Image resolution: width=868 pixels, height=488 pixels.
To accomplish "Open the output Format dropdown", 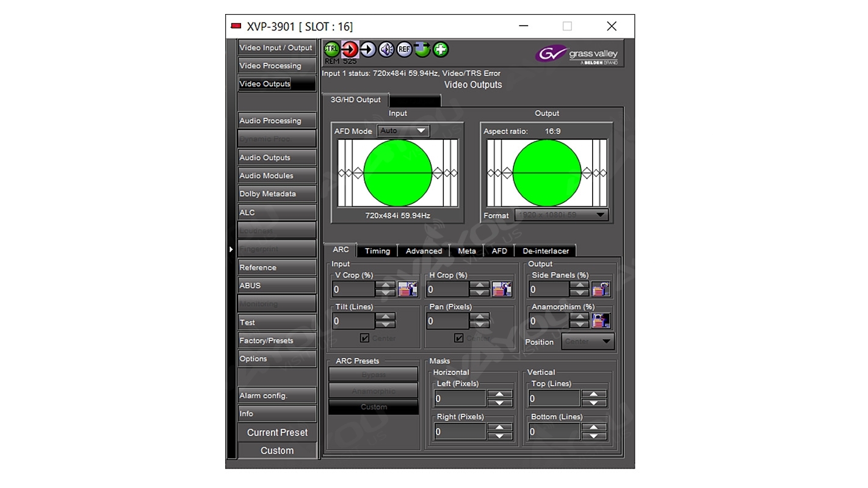I will (x=562, y=215).
